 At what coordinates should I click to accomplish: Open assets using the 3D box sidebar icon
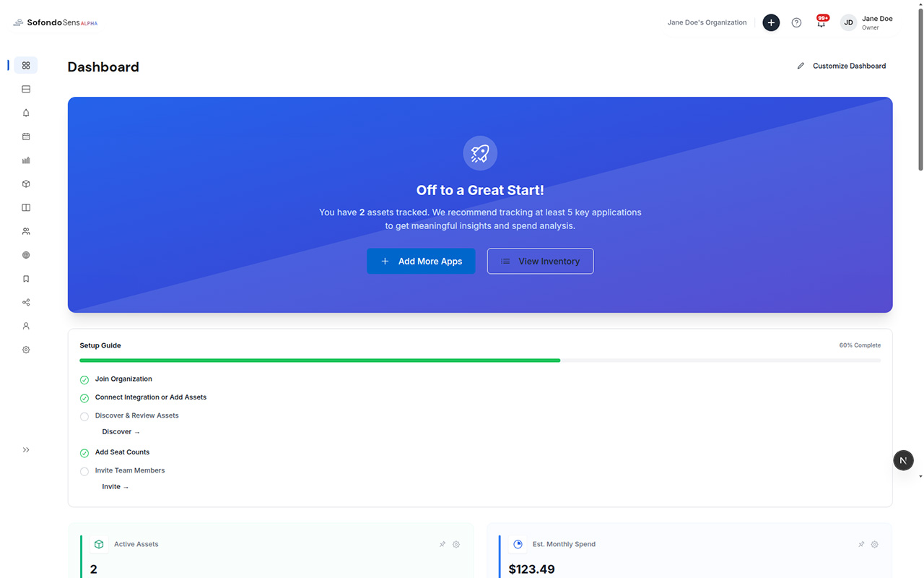25,184
